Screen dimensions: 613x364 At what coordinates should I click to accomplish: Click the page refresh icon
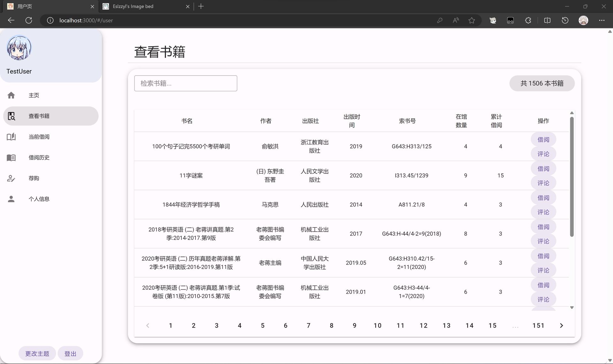point(29,20)
